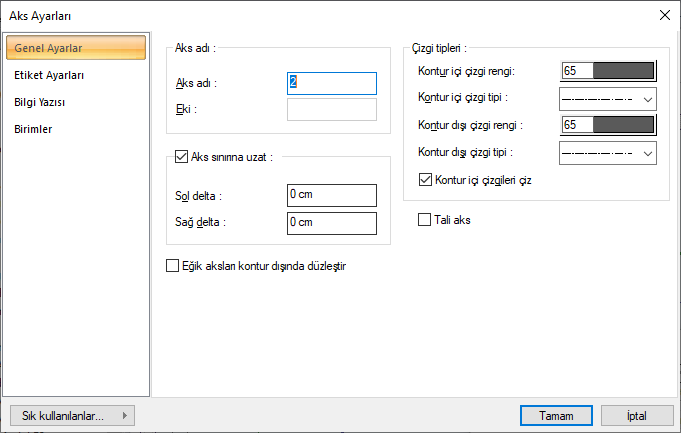Open the Bilgi Yazısı section
Viewport: 681px width, 433px height.
click(x=41, y=102)
